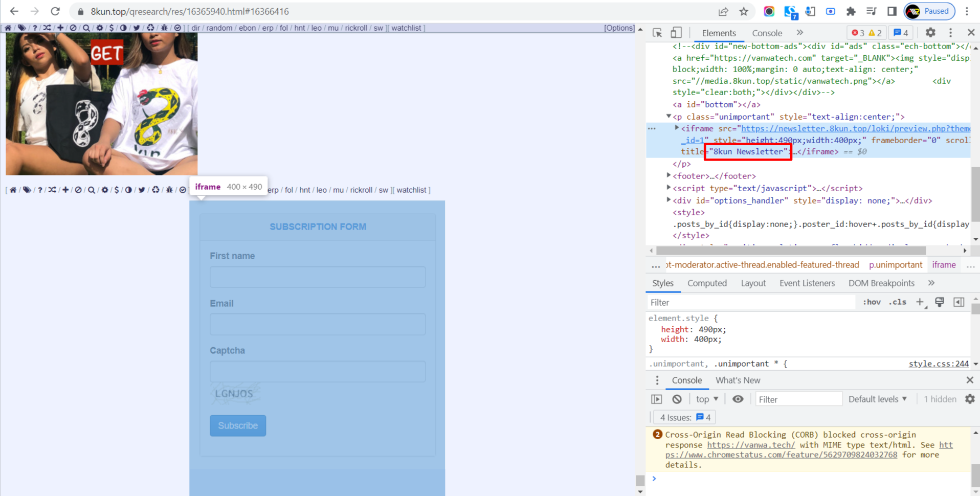Open the Layout tab

point(753,283)
